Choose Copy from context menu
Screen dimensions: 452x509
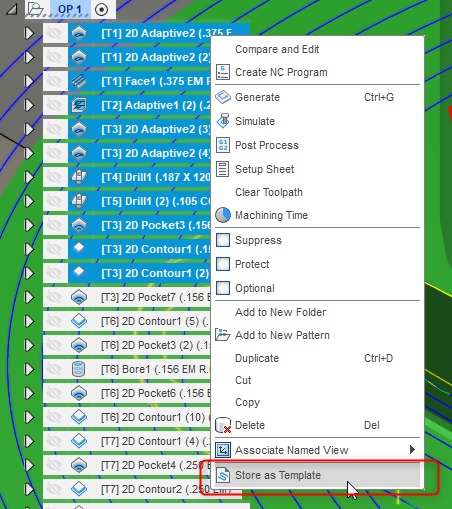tap(247, 403)
